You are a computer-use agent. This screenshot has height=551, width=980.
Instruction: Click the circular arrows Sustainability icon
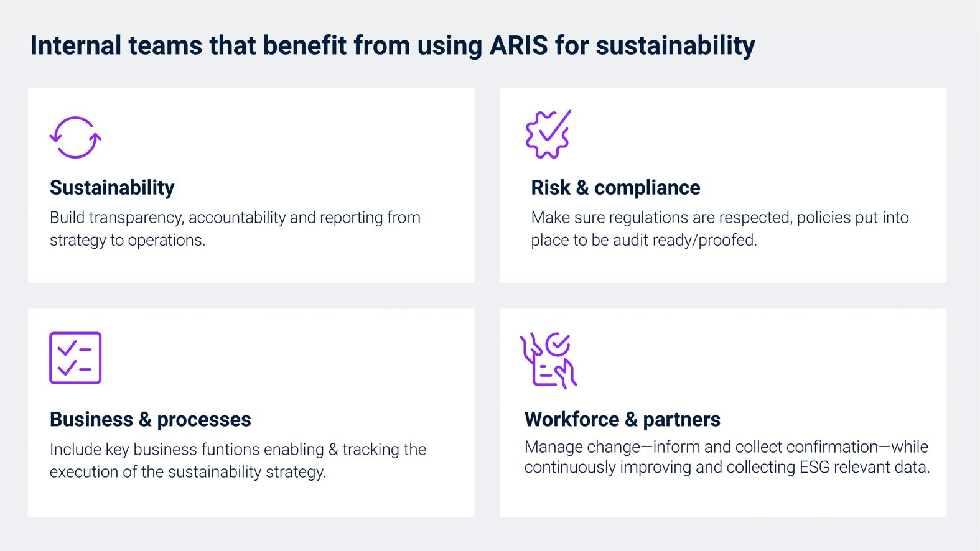pos(75,137)
